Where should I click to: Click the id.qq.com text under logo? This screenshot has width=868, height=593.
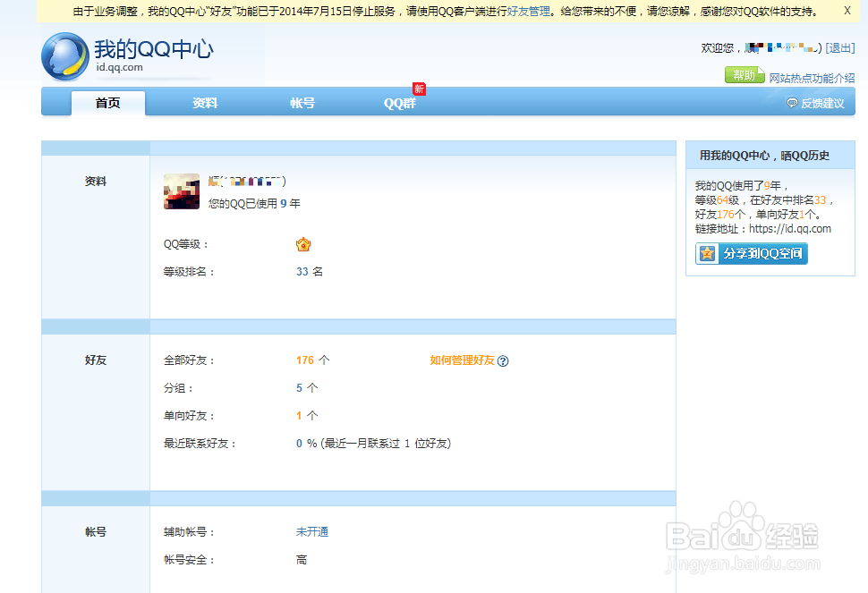click(x=120, y=67)
